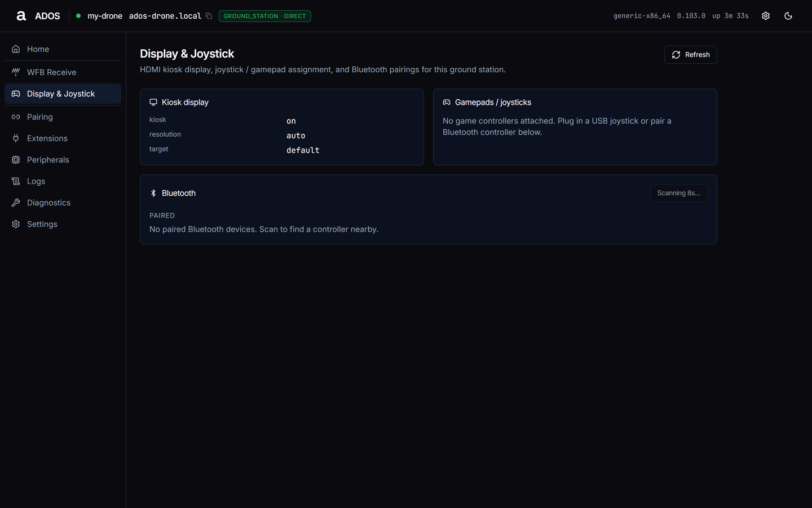Click the uptime "up 3m 33s" text
The height and width of the screenshot is (508, 812).
coord(730,16)
